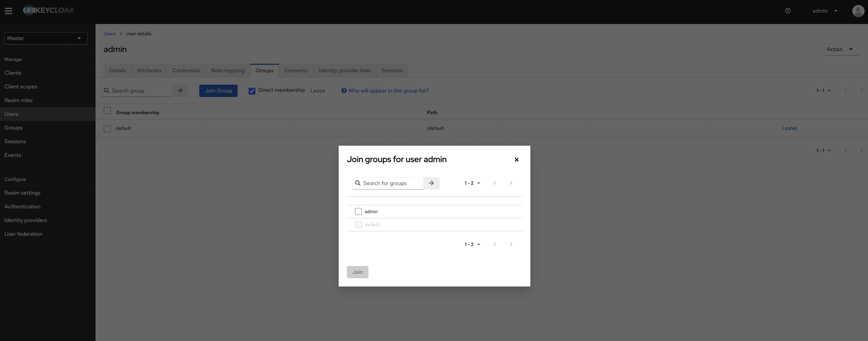The image size is (868, 341).
Task: Leave the default group
Action: (789, 128)
